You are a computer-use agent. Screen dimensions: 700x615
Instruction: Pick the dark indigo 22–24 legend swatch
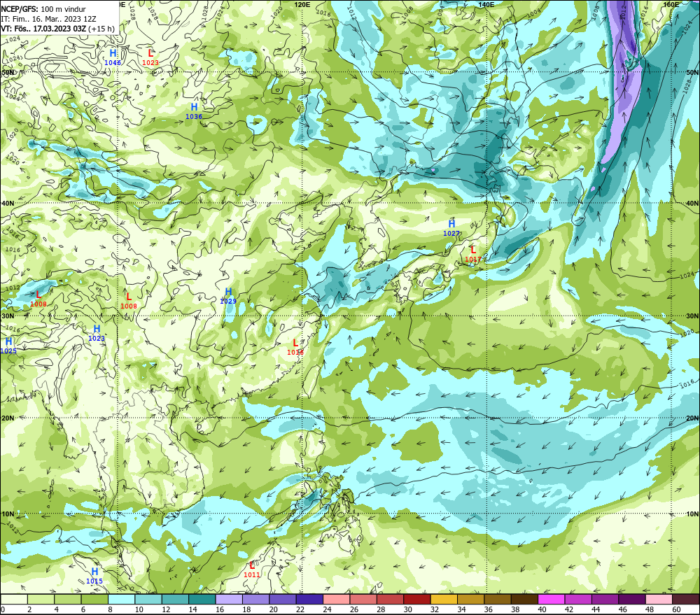click(x=309, y=599)
